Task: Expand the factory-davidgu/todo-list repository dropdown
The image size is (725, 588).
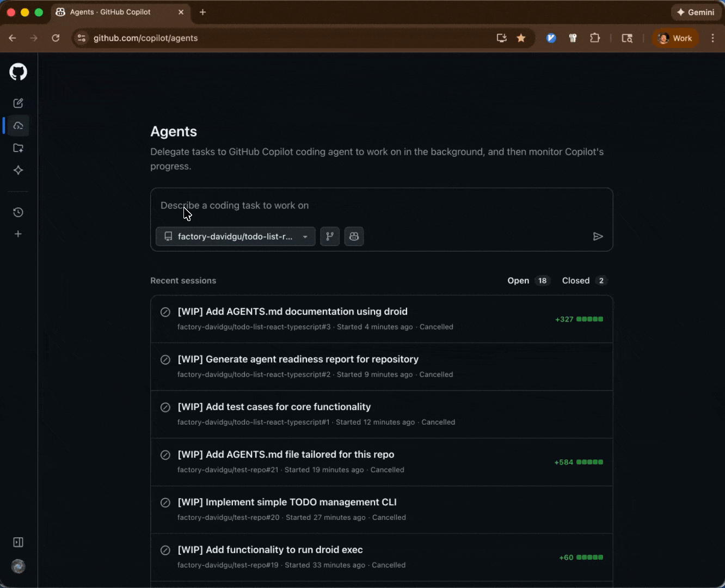Action: tap(235, 236)
